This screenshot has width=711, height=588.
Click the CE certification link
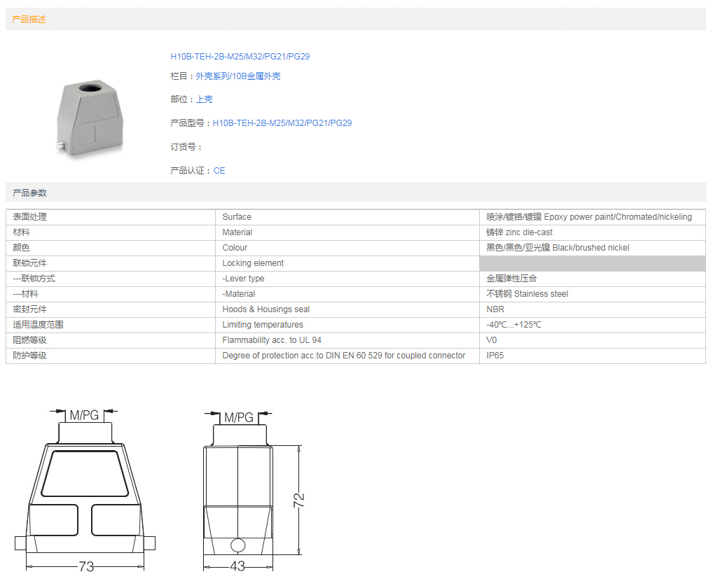click(x=219, y=170)
